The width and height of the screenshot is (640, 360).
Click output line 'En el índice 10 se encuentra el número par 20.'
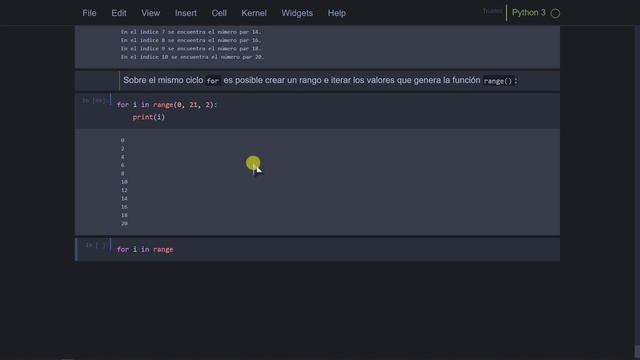(192, 57)
